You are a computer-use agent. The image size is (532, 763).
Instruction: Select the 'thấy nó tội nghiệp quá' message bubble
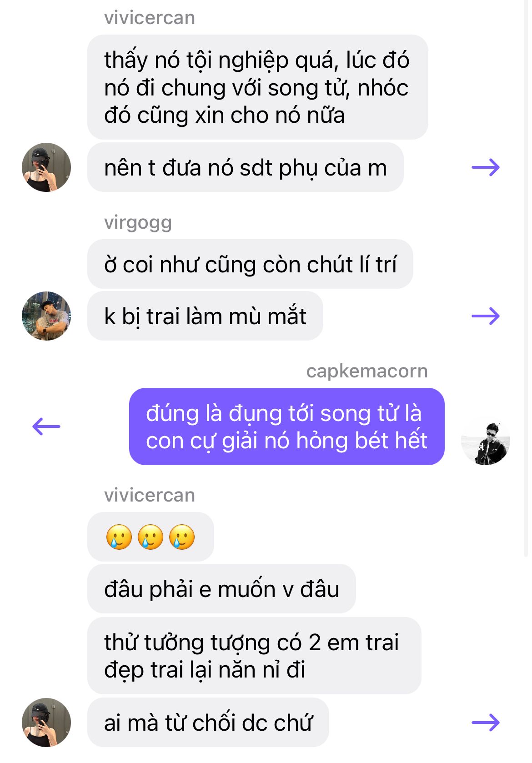coord(258,87)
